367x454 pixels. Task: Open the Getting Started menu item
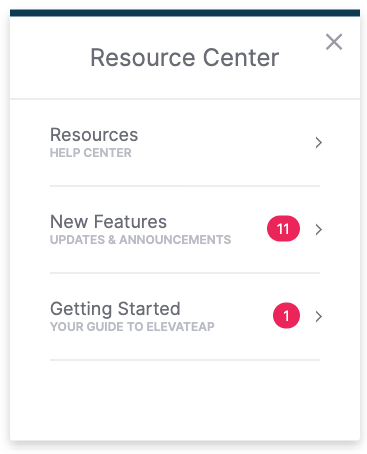[185, 317]
